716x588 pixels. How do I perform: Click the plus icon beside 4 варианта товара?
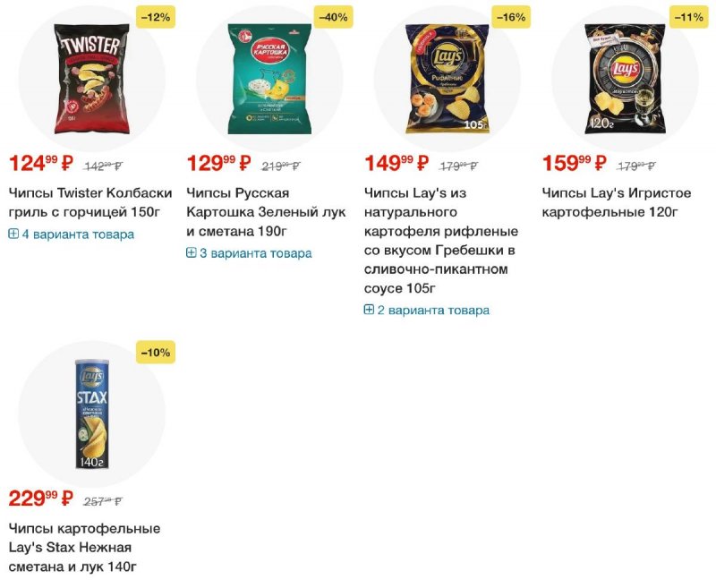coord(13,234)
